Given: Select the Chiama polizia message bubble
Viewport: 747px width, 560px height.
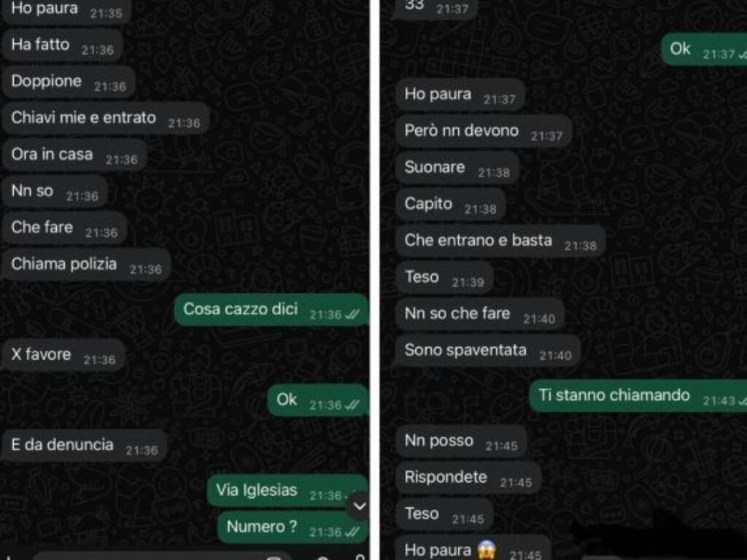Looking at the screenshot, I should [86, 264].
